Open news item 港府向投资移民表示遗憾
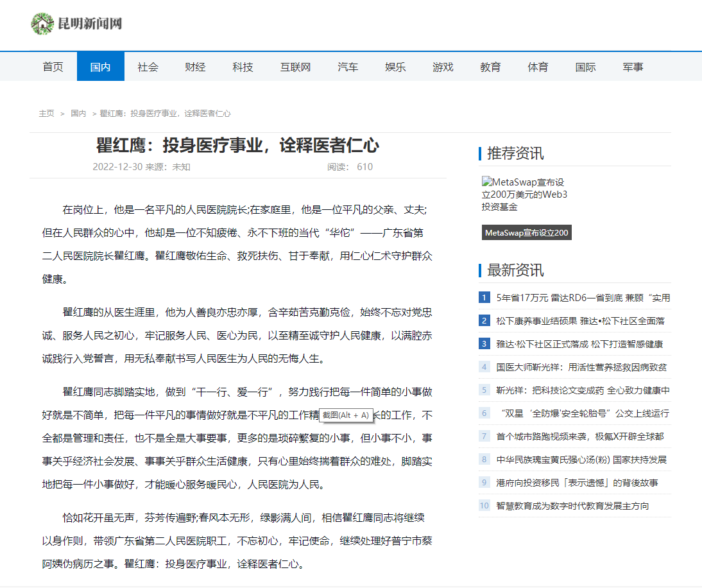This screenshot has width=702, height=588. (577, 483)
